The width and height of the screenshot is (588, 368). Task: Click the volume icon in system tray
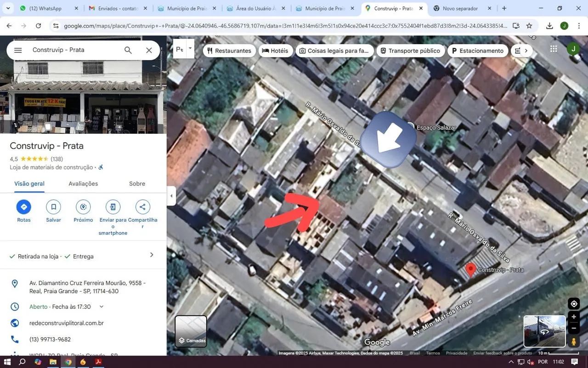coord(530,362)
